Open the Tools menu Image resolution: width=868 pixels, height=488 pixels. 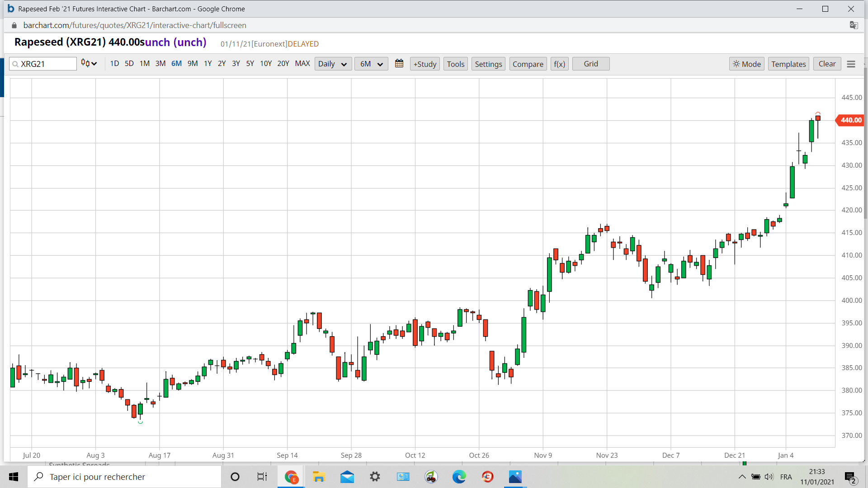[455, 64]
